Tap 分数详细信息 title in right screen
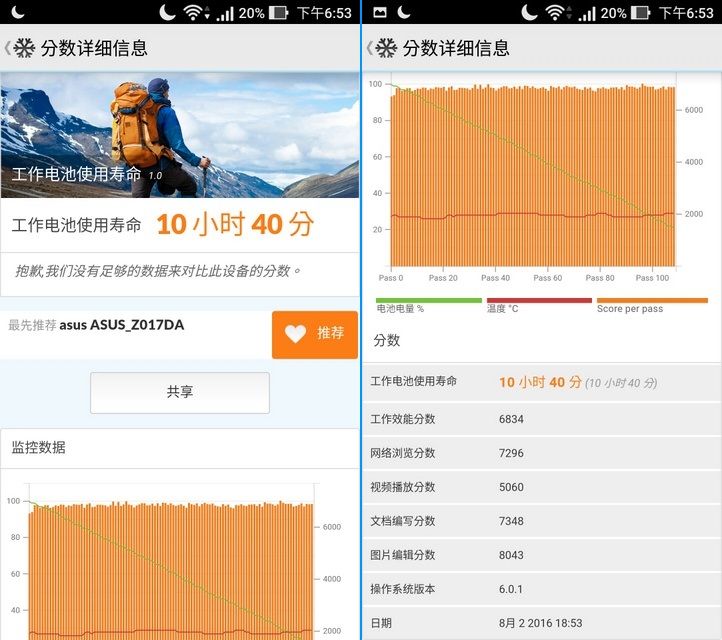722x640 pixels. tap(456, 48)
